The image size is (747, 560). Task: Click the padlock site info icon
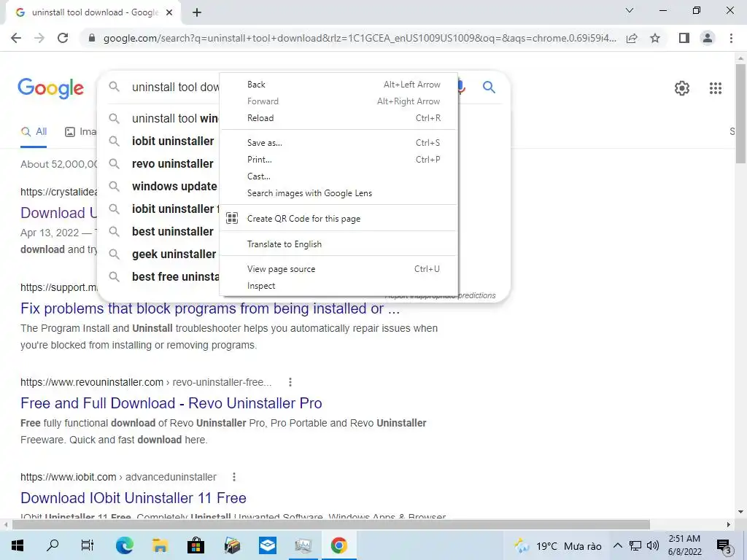tap(92, 38)
